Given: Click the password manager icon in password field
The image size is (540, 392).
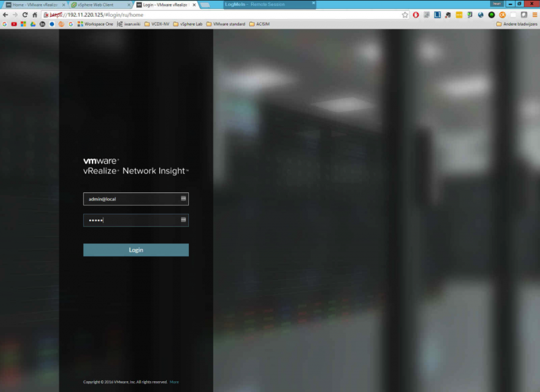Looking at the screenshot, I should [x=183, y=220].
